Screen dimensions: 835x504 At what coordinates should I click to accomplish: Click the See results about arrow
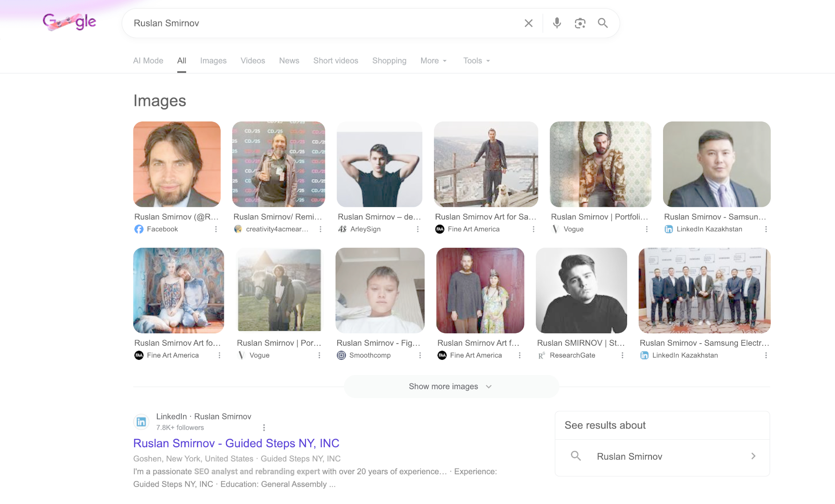[753, 456]
